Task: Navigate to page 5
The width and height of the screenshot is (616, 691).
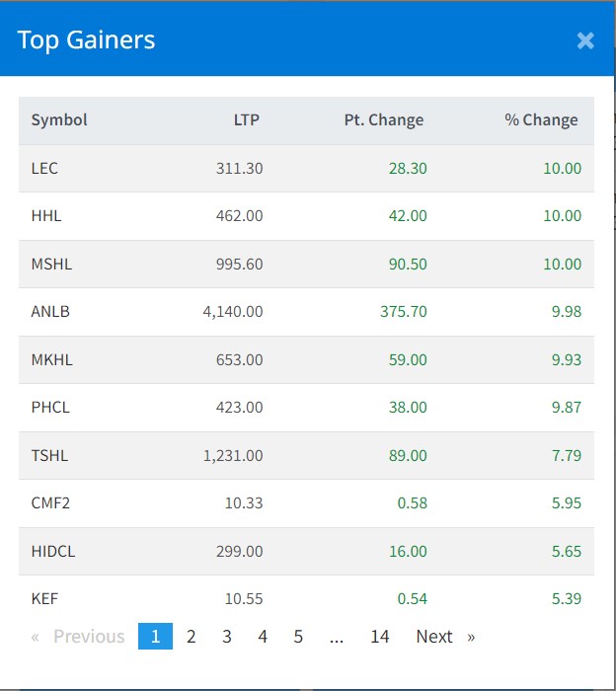Action: (x=298, y=637)
